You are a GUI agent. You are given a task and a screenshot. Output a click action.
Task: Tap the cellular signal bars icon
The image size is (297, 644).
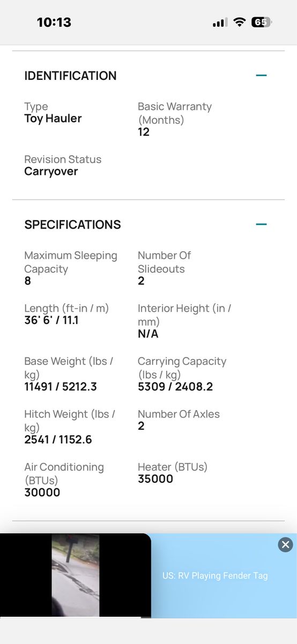(220, 23)
